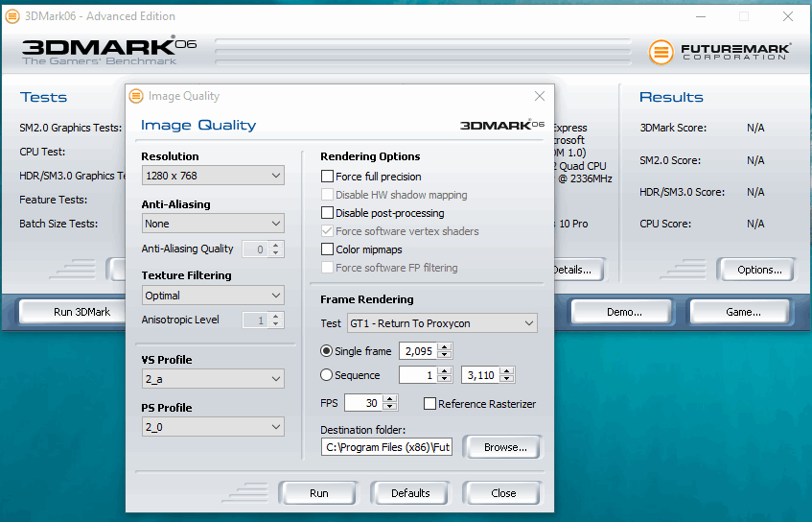This screenshot has width=812, height=522.
Task: Click the Run button in Image Quality dialog
Action: point(318,493)
